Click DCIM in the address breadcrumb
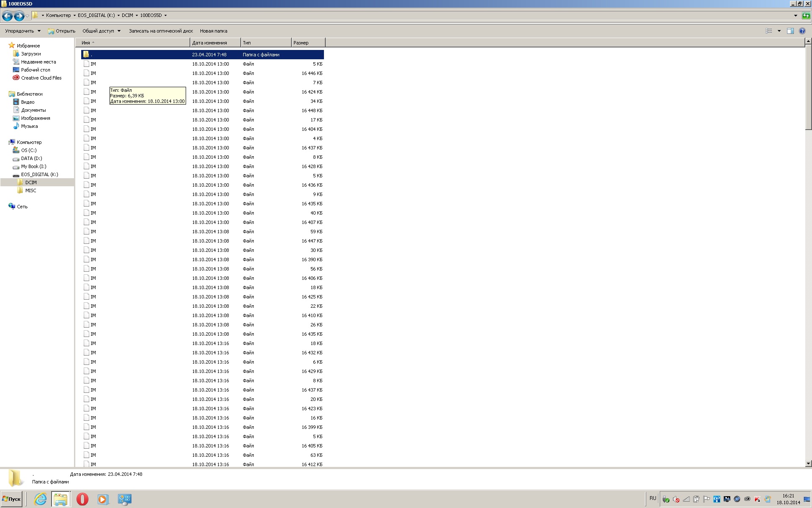The height and width of the screenshot is (508, 812). [x=127, y=15]
